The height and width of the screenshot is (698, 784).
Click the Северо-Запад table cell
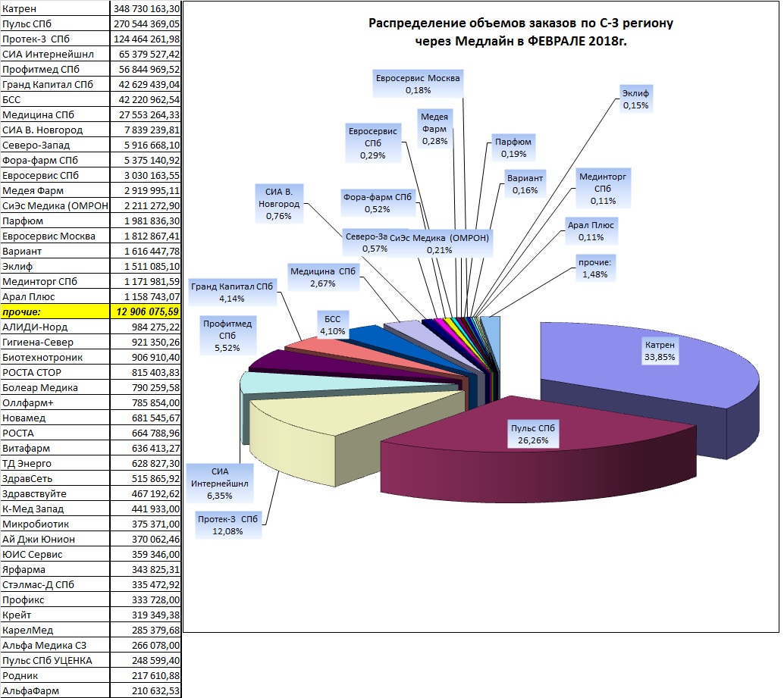tap(55, 145)
